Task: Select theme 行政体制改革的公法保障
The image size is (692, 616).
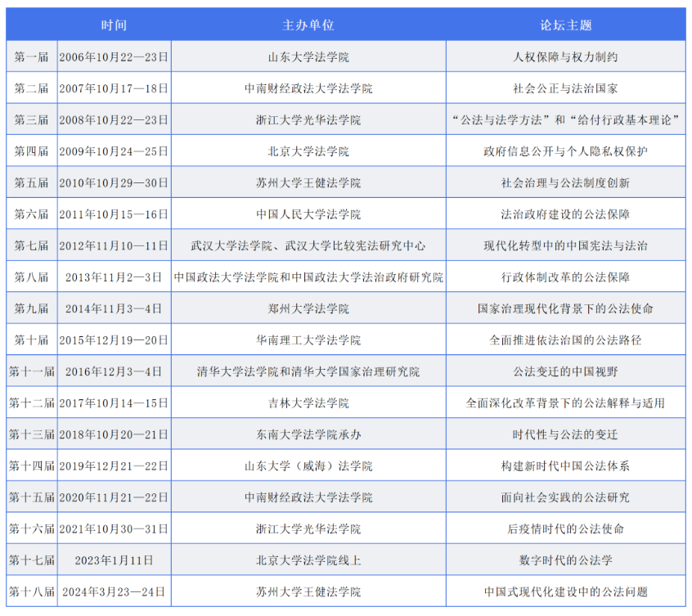Action: tap(565, 277)
